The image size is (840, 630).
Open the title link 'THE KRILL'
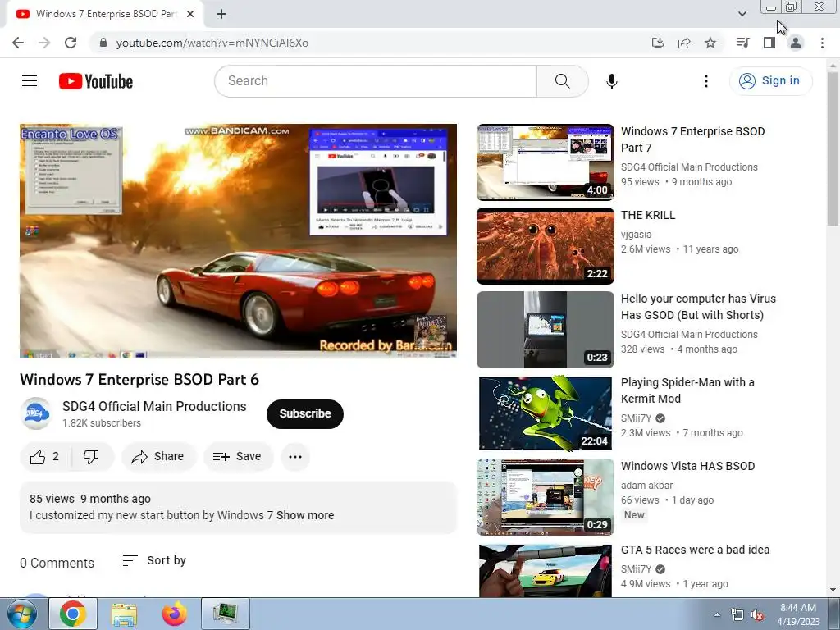click(x=648, y=216)
